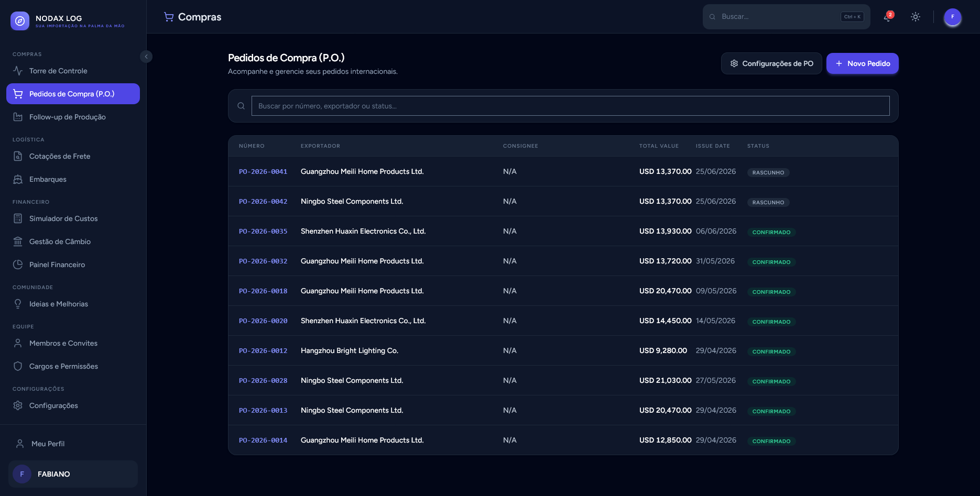Screen dimensions: 980x496
Task: Click the Follow-up de Produção icon
Action: [18, 117]
